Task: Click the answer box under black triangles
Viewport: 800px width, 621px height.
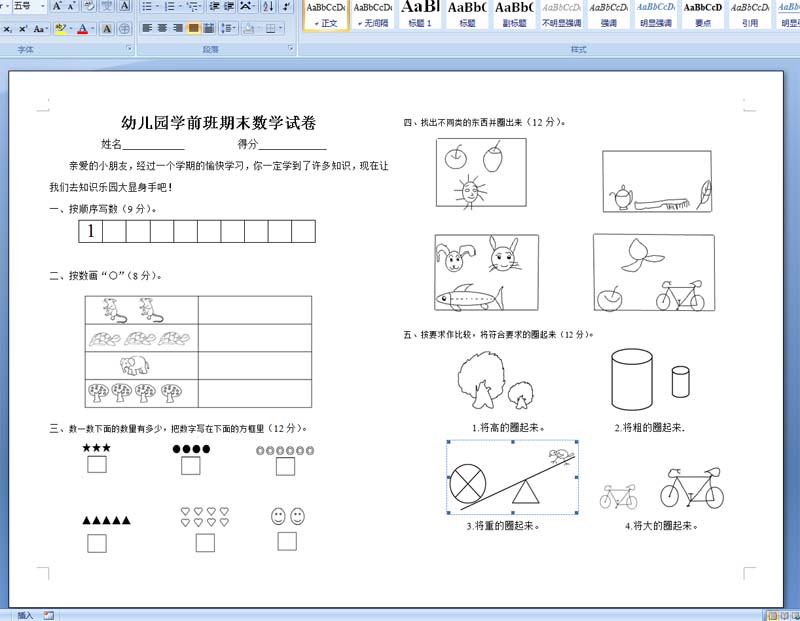Action: click(x=97, y=543)
